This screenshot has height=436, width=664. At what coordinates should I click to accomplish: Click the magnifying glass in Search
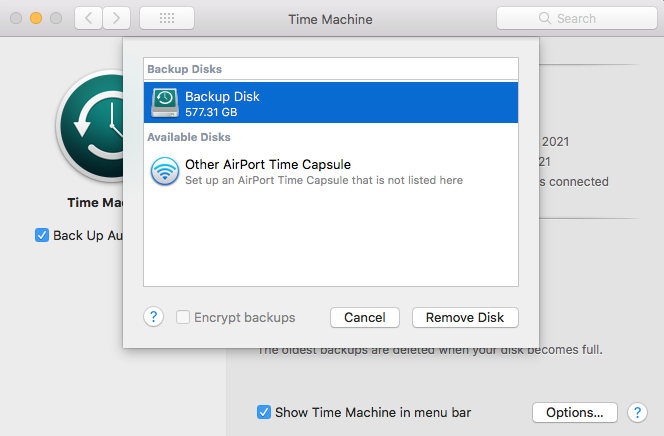pyautogui.click(x=544, y=18)
